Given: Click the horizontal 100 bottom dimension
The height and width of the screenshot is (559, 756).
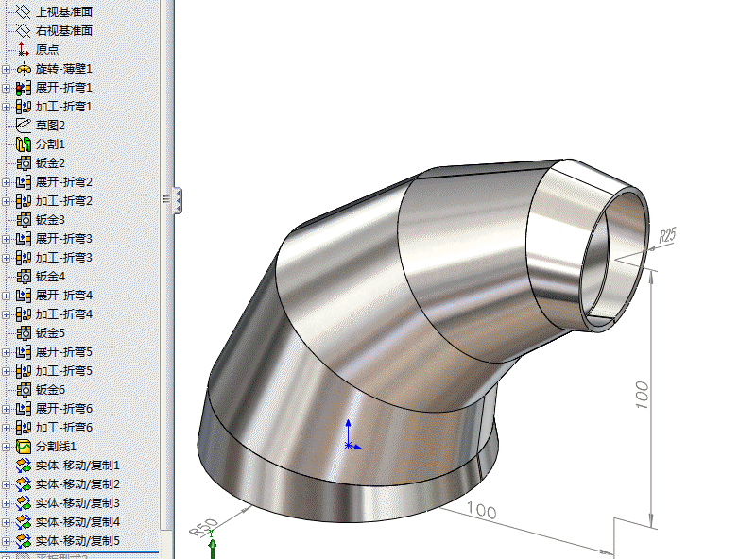Looking at the screenshot, I should 481,510.
